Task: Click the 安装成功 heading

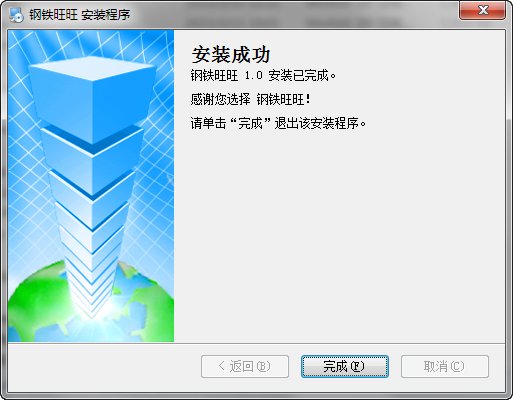Action: pos(230,55)
